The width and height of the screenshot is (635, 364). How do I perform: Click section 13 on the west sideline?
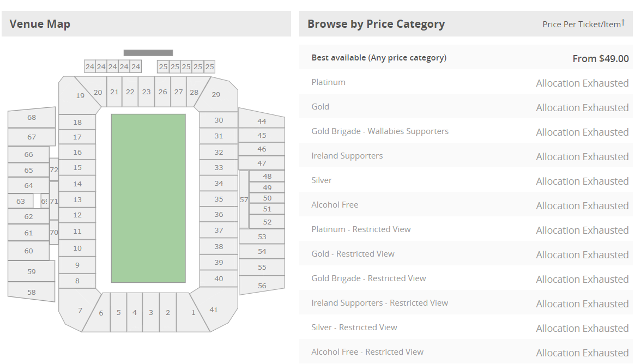tap(77, 199)
